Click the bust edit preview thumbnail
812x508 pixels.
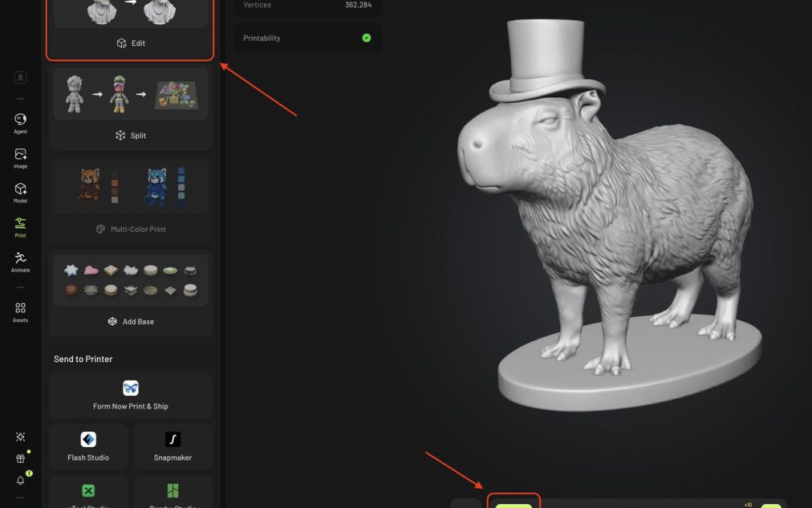[131, 13]
